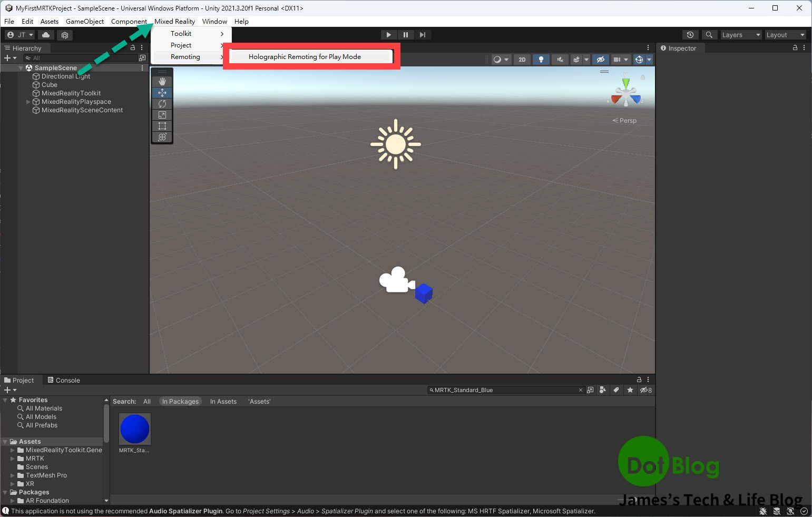
Task: Open Hierarchy panel options menu
Action: pyautogui.click(x=142, y=47)
